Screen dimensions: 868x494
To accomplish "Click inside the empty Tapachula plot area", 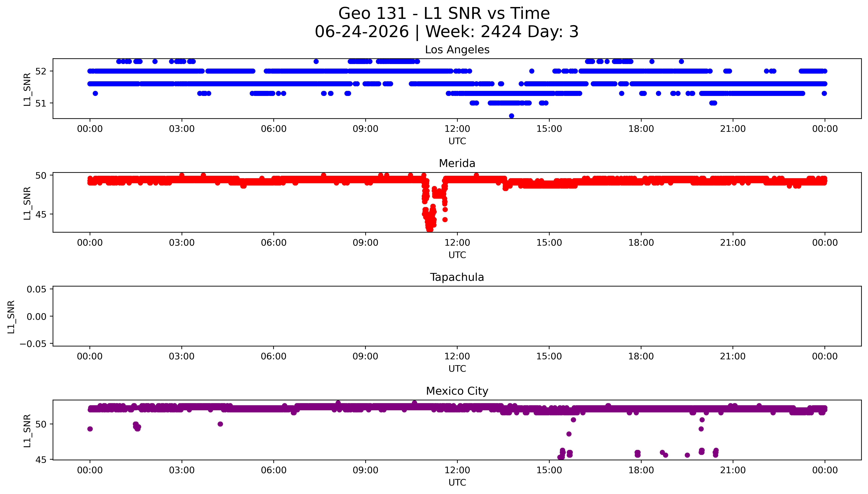I will tap(457, 316).
